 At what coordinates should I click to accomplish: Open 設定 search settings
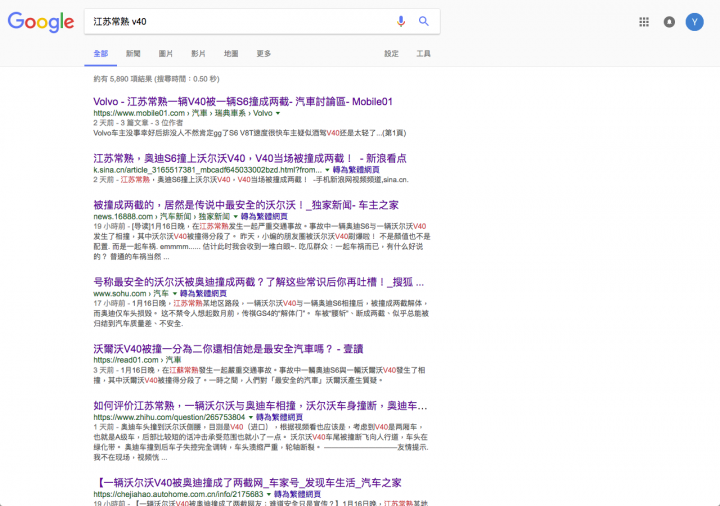391,54
